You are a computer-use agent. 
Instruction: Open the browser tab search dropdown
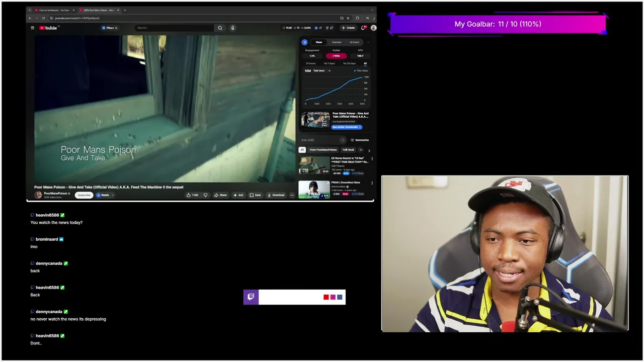click(x=29, y=10)
